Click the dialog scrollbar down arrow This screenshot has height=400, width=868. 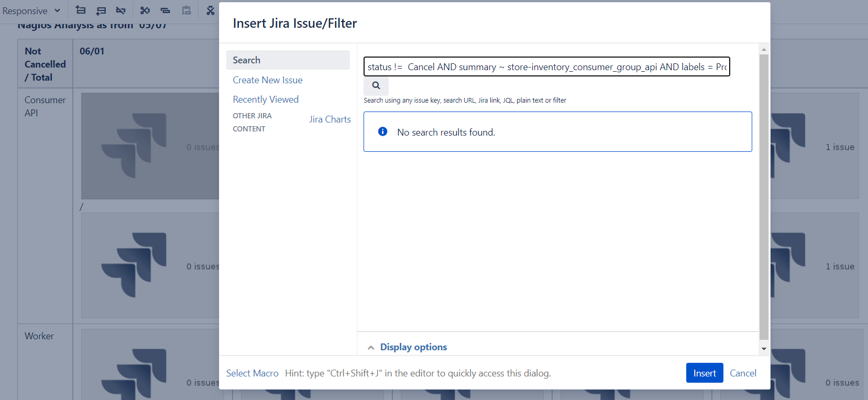click(764, 349)
